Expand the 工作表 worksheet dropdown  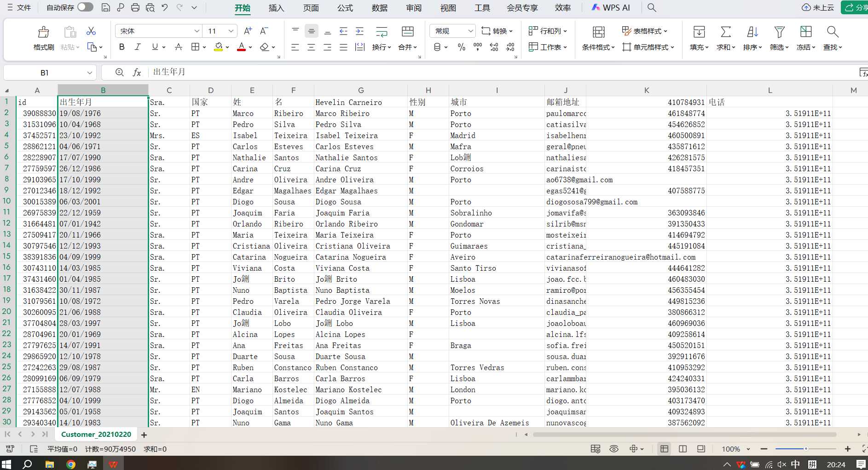pyautogui.click(x=548, y=47)
